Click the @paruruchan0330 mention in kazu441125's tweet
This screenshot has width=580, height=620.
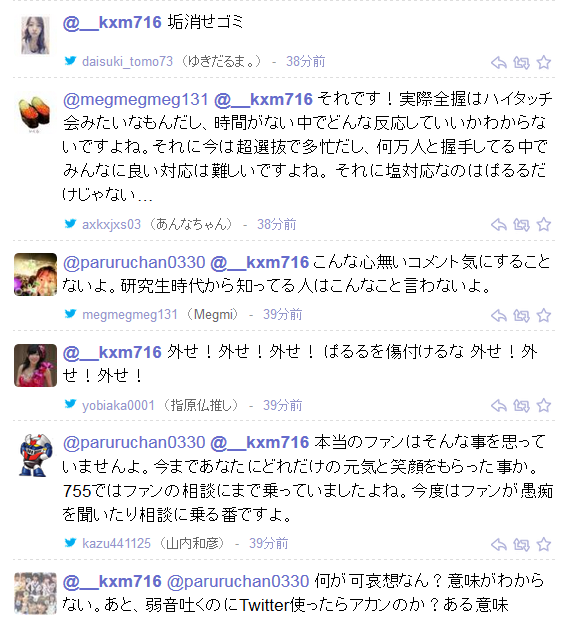click(x=134, y=442)
